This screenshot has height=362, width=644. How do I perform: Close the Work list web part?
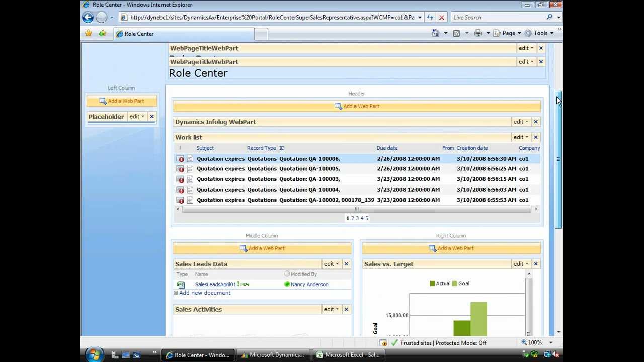tap(536, 137)
